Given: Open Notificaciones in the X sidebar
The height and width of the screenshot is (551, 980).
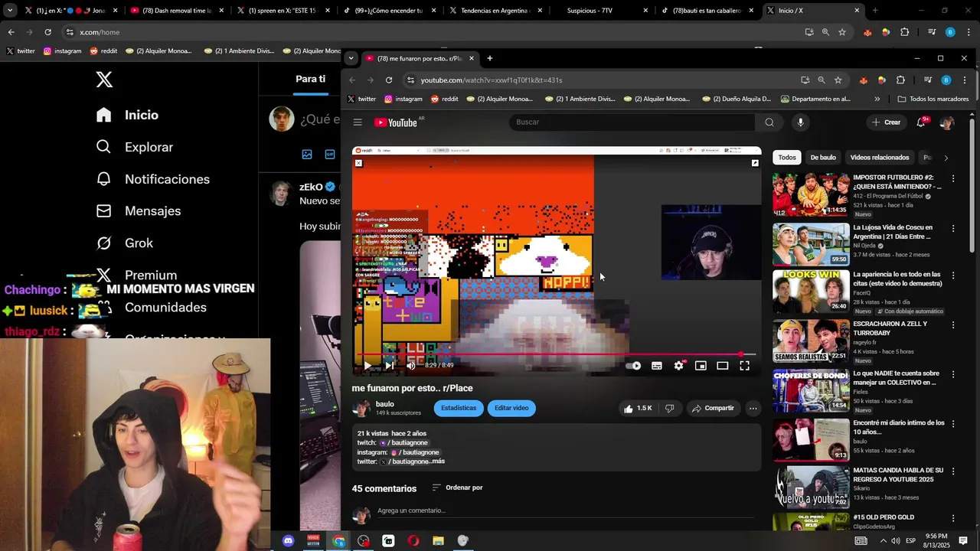Looking at the screenshot, I should click(x=152, y=179).
